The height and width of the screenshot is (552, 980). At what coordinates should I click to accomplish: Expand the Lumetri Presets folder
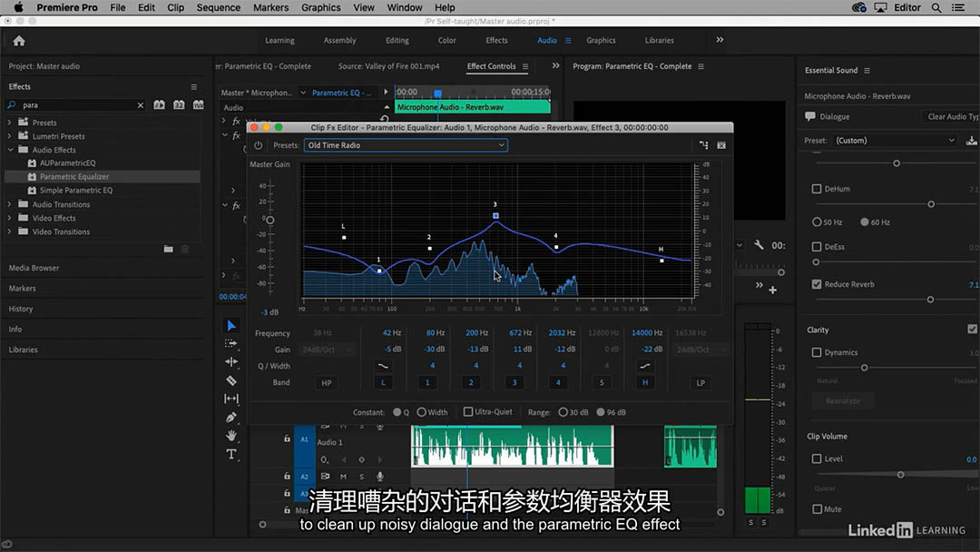pos(9,136)
